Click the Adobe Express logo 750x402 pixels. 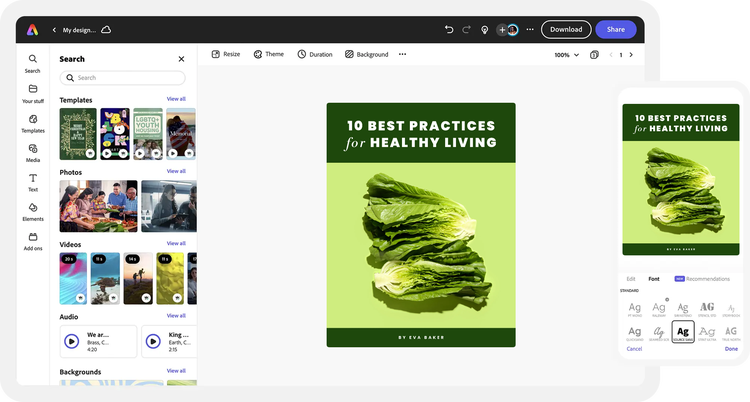pyautogui.click(x=32, y=30)
